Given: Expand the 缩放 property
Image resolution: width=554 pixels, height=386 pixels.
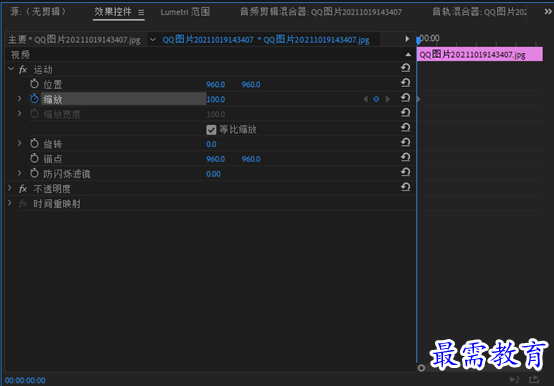Looking at the screenshot, I should (20, 99).
